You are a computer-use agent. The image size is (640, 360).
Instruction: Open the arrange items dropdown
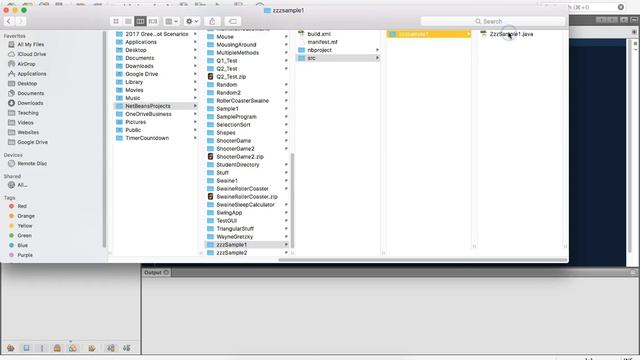click(x=171, y=21)
